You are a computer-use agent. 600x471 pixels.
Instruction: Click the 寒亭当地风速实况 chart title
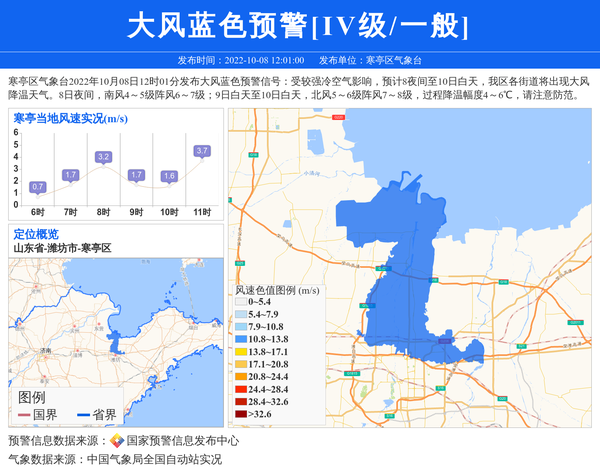point(69,119)
